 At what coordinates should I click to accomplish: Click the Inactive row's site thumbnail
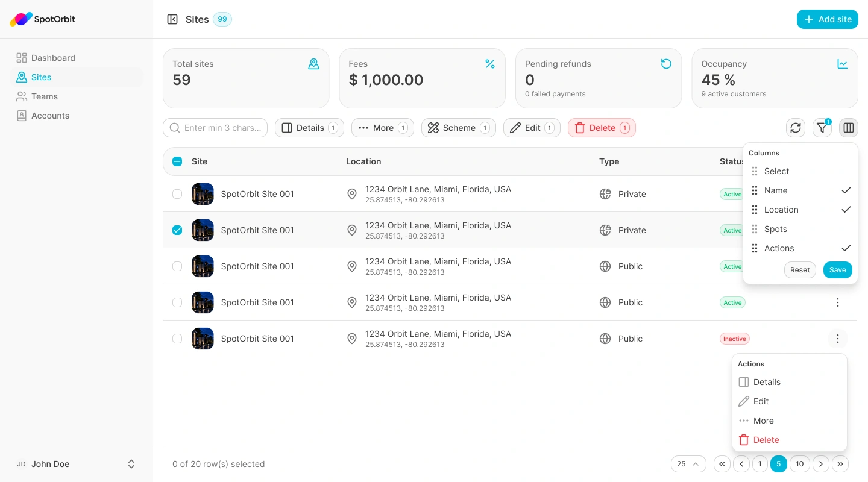point(203,339)
